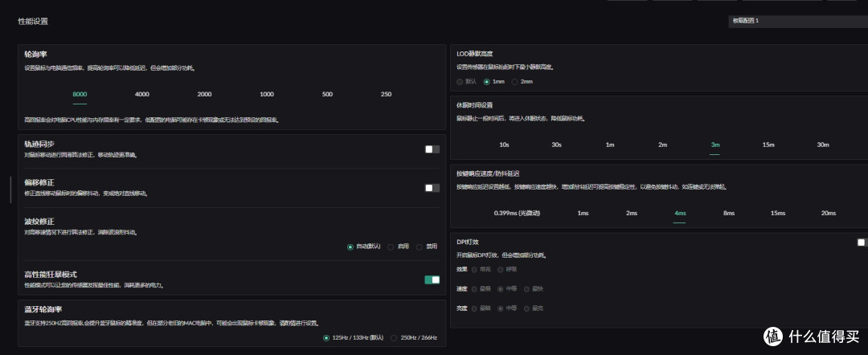Select 4ms debounce delay
This screenshot has width=868, height=355.
(680, 214)
